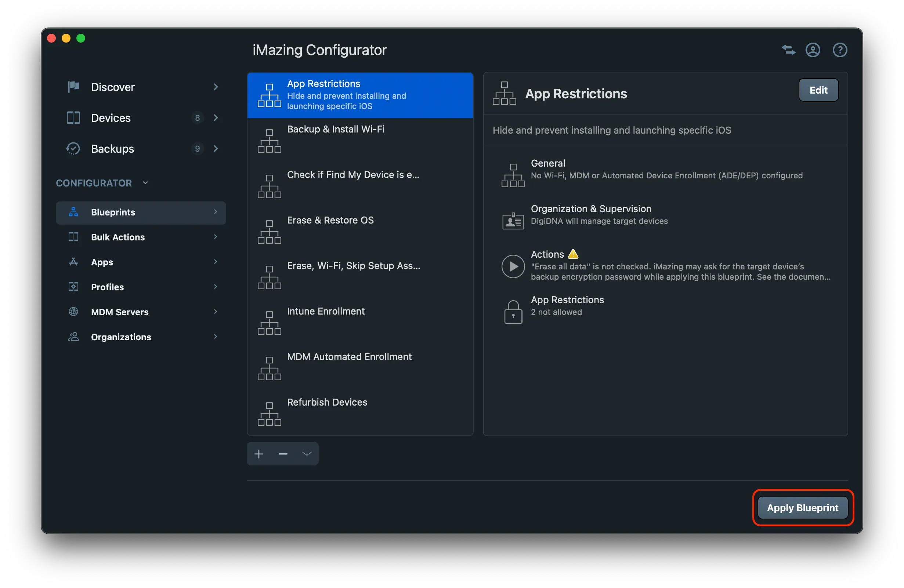Click the Actions play icon
The width and height of the screenshot is (904, 588).
pos(513,266)
